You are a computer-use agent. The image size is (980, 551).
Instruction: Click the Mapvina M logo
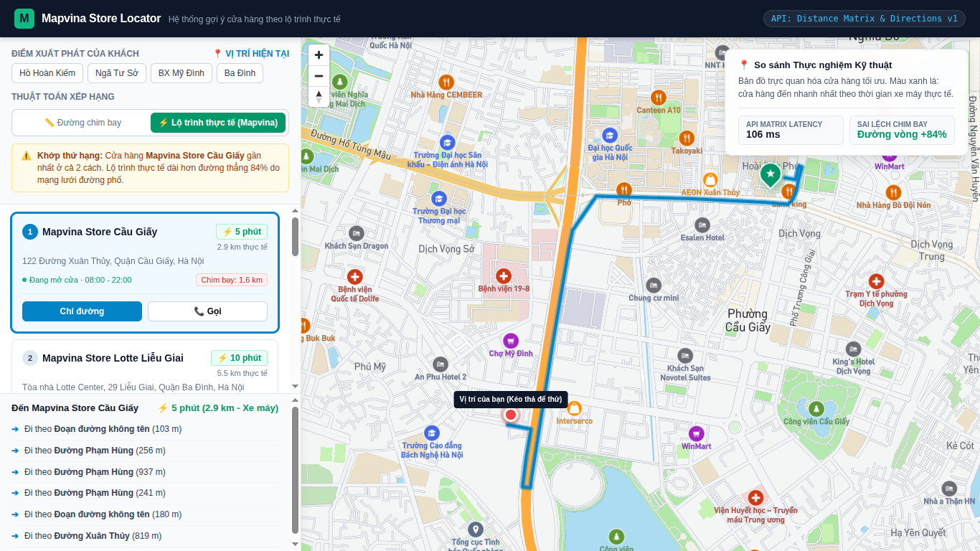[24, 19]
